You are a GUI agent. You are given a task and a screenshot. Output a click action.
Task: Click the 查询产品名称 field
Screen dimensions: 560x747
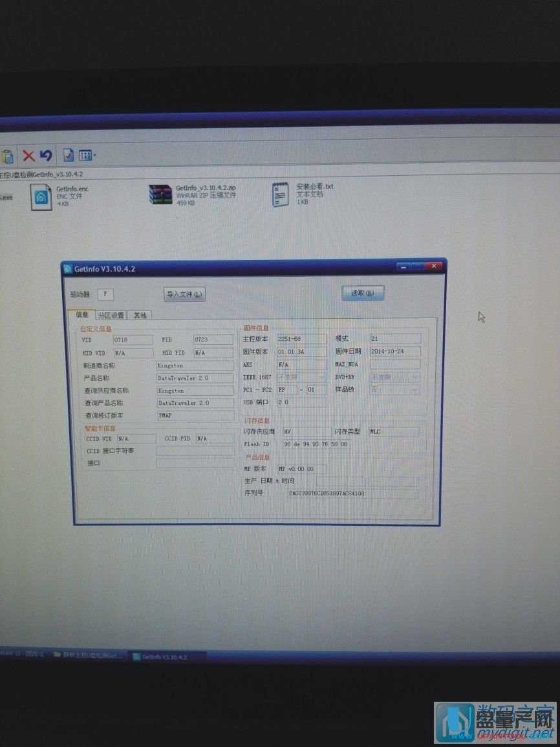(x=196, y=402)
